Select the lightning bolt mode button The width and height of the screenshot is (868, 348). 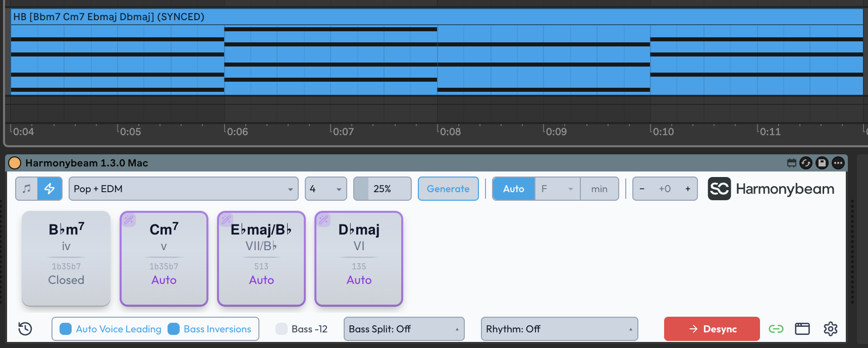click(50, 189)
